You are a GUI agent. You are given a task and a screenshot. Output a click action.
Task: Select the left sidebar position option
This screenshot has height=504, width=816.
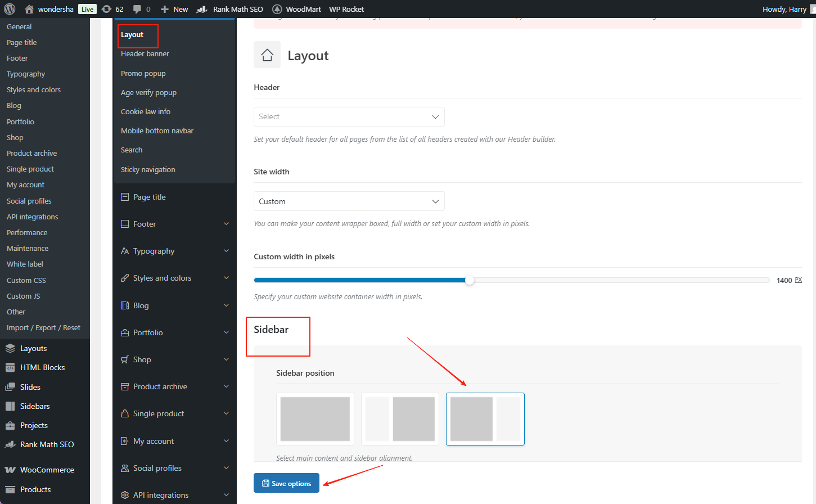[400, 419]
